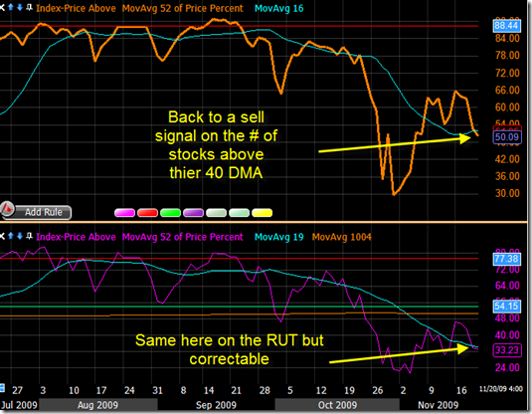Click the 33.23 current value tag
532x414 pixels.
pyautogui.click(x=506, y=350)
